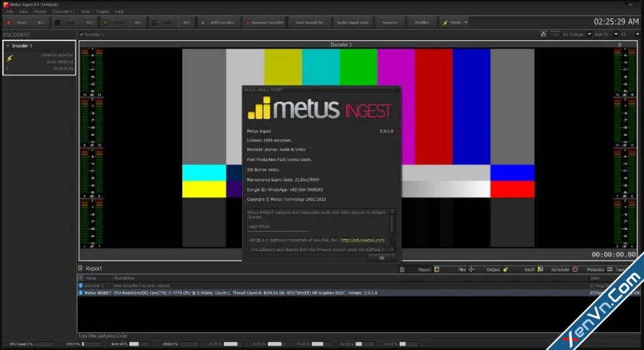Select the Encoder 1 card in Encoders list

tap(40, 57)
